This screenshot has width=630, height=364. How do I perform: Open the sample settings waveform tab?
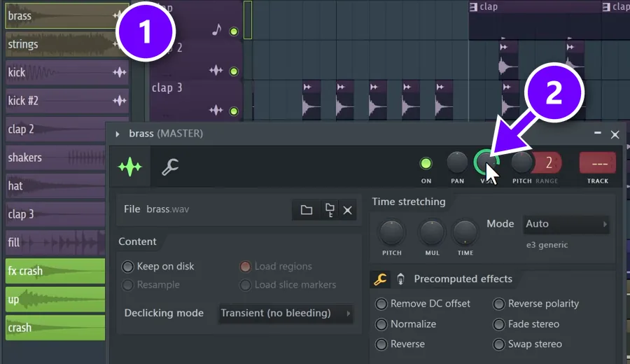pos(129,167)
